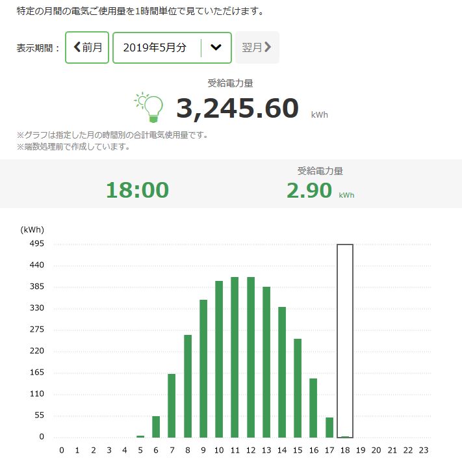Select the bar for hour 13
This screenshot has width=462, height=476.
click(266, 362)
